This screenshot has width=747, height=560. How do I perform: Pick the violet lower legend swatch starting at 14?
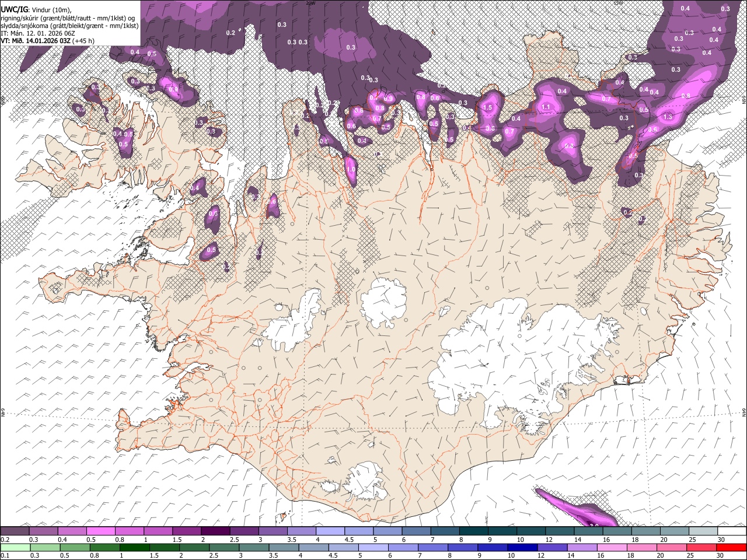581,548
